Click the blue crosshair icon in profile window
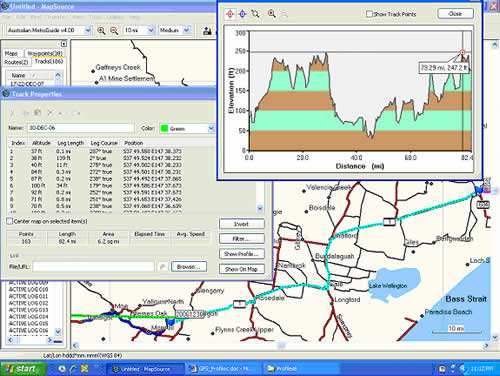The width and height of the screenshot is (500, 376). tap(242, 14)
